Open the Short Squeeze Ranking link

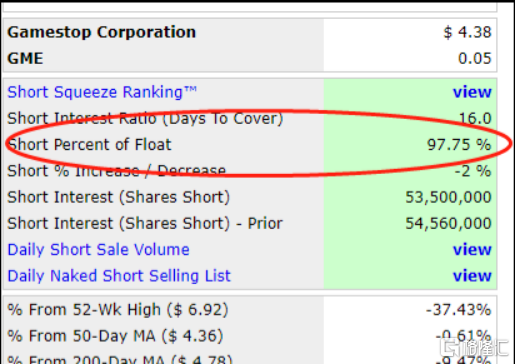coord(102,92)
